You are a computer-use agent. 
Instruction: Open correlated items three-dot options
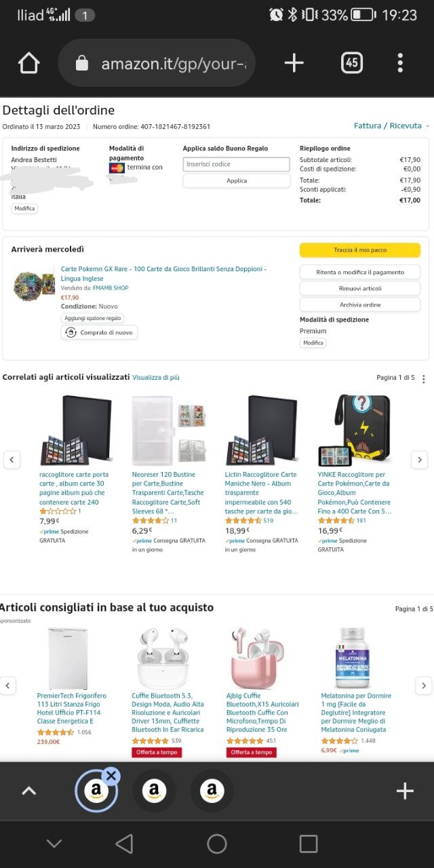click(424, 378)
